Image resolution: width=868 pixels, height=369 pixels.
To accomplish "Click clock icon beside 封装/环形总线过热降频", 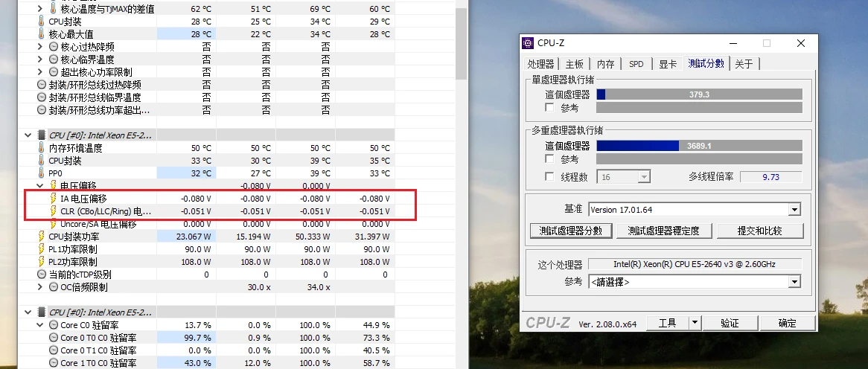I will (41, 85).
